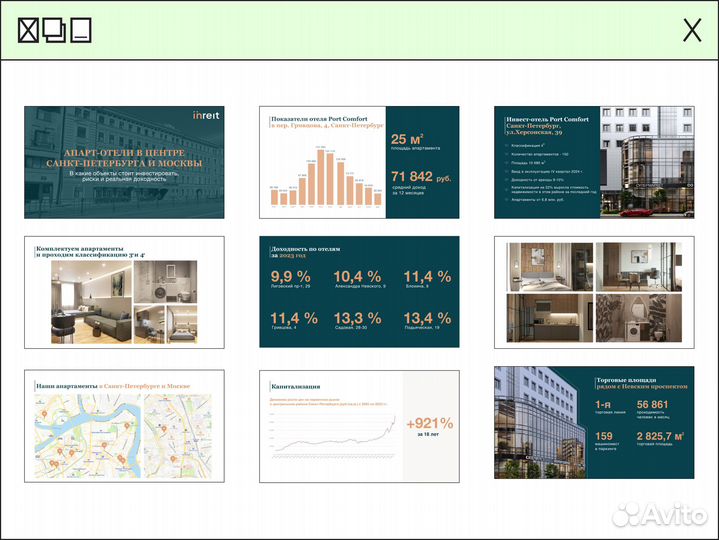Click the inreit logo on first slide
The height and width of the screenshot is (540, 719).
pos(206,116)
